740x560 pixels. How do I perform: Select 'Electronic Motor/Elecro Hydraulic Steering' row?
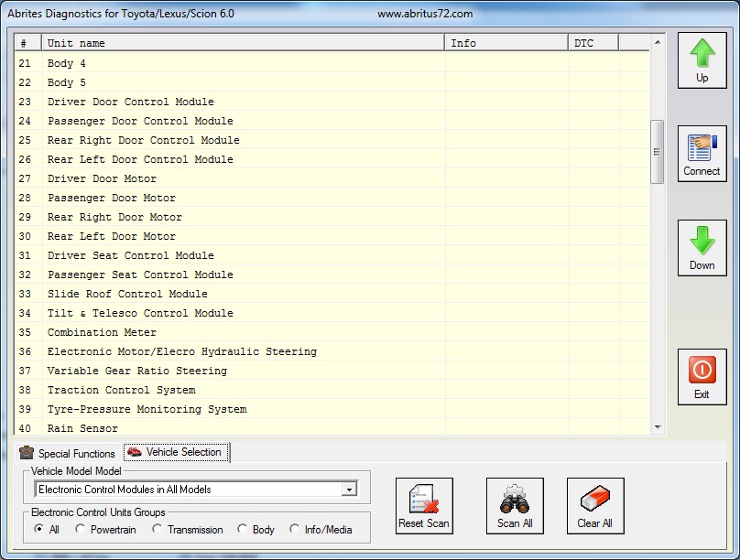332,351
